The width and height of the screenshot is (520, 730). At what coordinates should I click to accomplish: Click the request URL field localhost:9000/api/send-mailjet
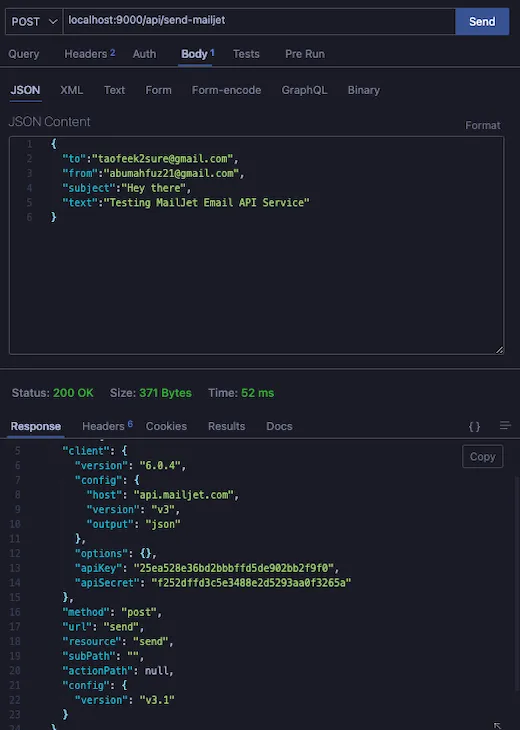[x=259, y=21]
